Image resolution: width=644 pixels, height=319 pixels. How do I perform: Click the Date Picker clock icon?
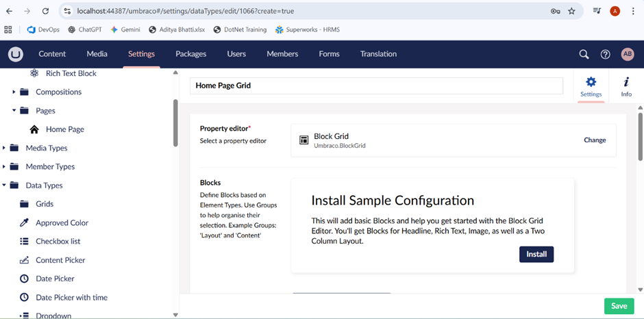[x=24, y=279]
